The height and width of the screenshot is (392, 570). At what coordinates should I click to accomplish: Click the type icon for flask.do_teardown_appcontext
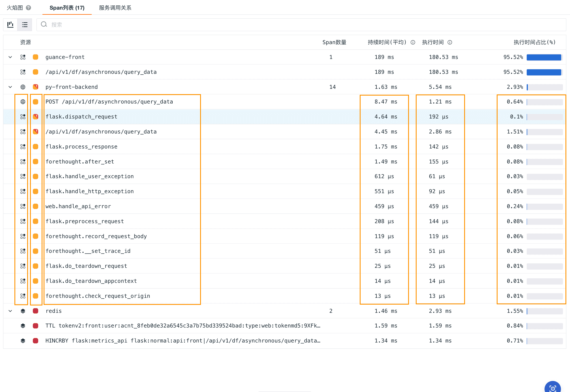[x=23, y=281]
